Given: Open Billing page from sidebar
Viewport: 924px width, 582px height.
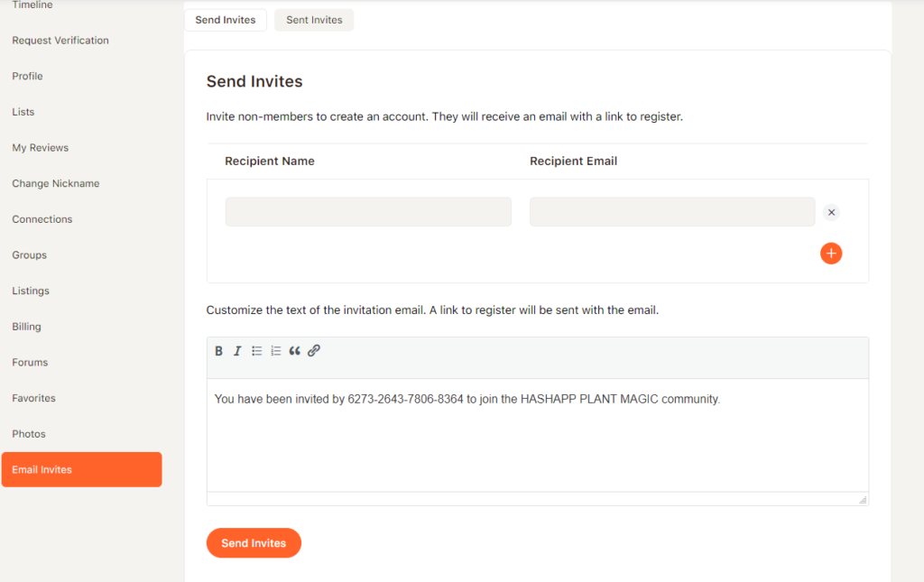Looking at the screenshot, I should click(x=26, y=327).
